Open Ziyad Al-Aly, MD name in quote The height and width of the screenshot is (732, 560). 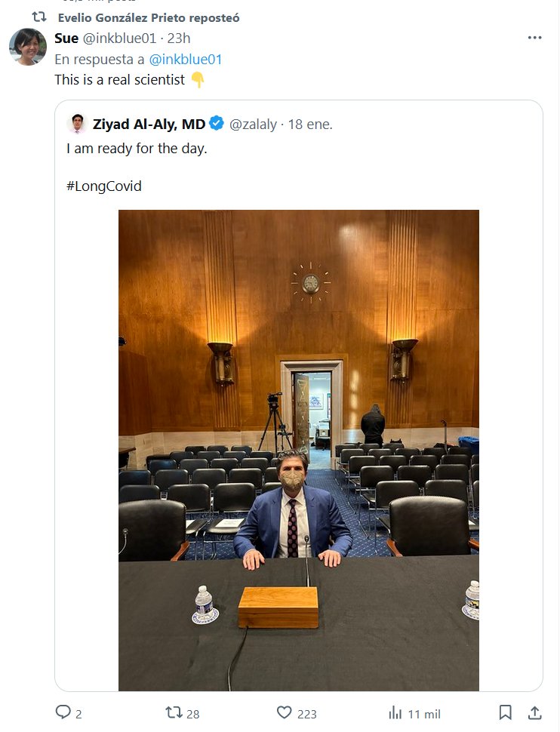149,124
